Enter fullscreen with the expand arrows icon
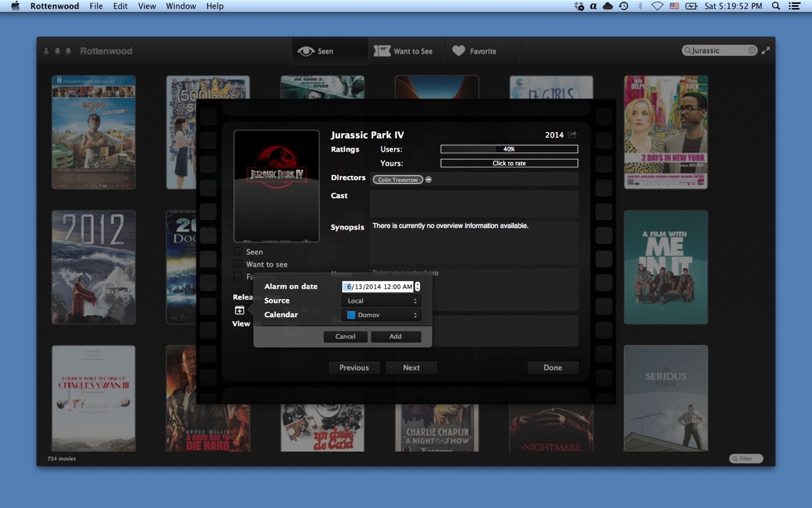This screenshot has width=812, height=508. click(765, 51)
